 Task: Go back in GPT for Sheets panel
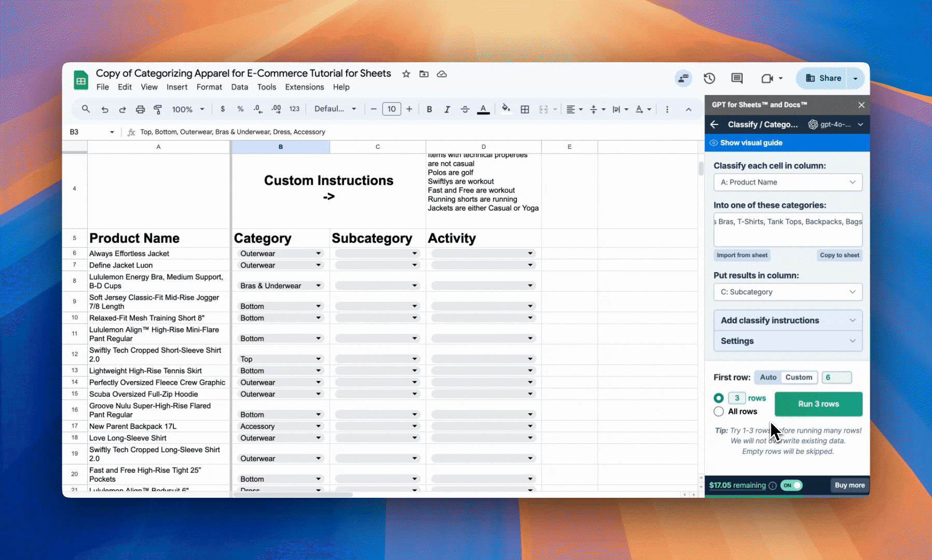tap(715, 124)
